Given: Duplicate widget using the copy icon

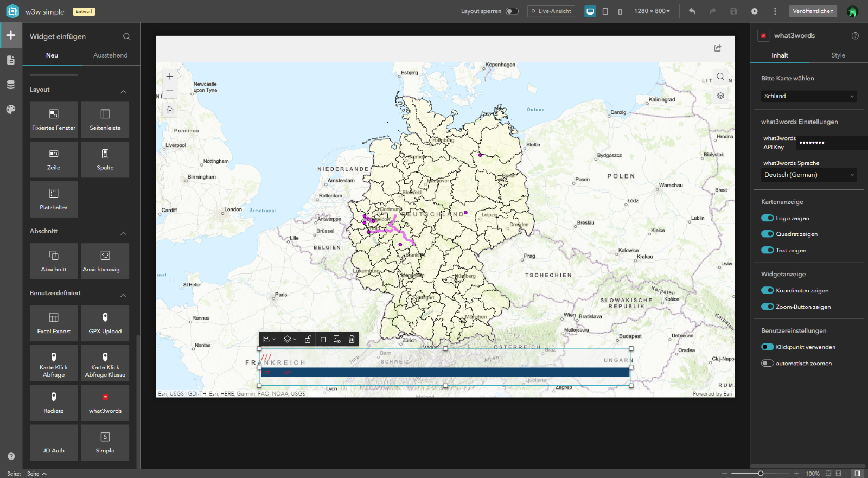Looking at the screenshot, I should tap(323, 339).
